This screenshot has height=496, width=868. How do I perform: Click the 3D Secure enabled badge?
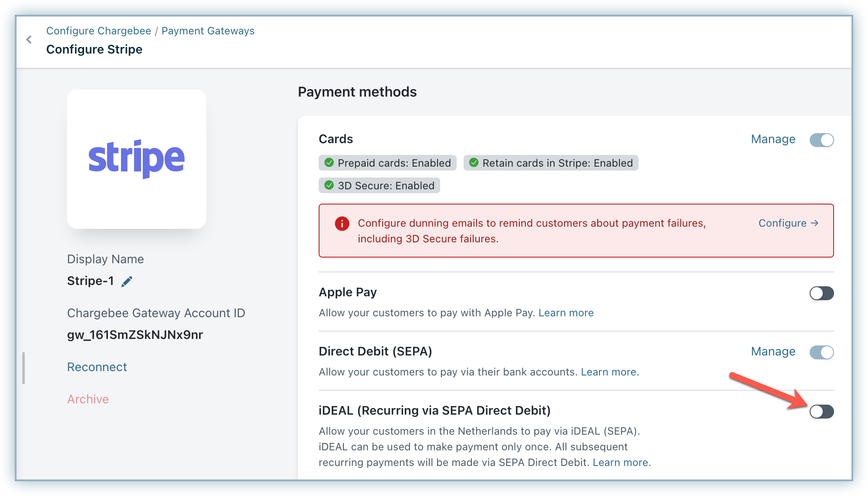click(x=379, y=185)
